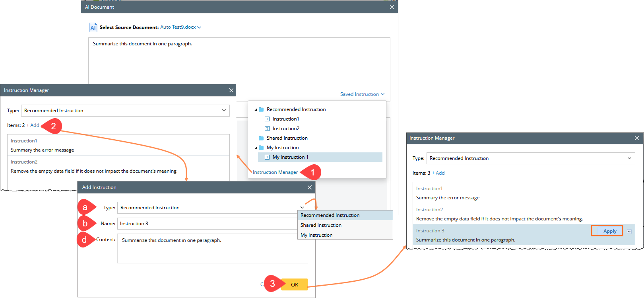Image resolution: width=644 pixels, height=298 pixels.
Task: Choose Shared Instruction from the type list
Action: (321, 225)
